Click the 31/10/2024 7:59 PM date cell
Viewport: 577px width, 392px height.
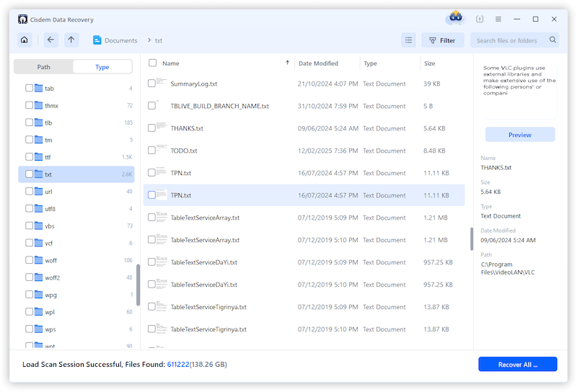[x=328, y=106]
